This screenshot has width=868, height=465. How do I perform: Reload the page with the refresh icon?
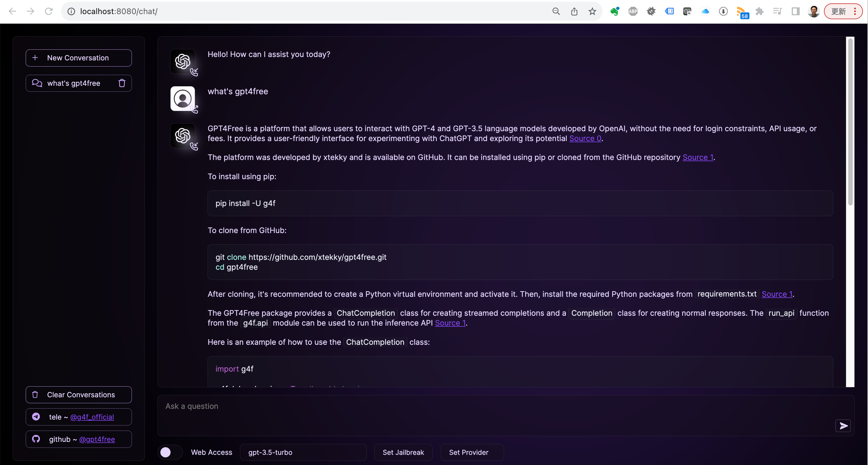click(49, 12)
